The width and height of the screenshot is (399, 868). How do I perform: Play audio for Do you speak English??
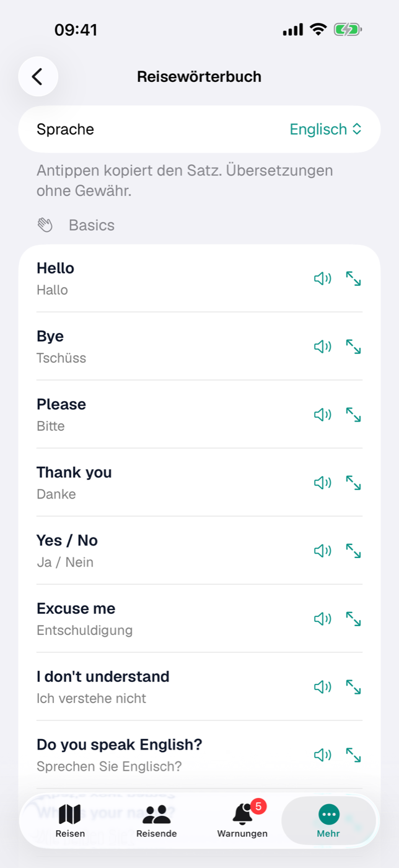322,755
